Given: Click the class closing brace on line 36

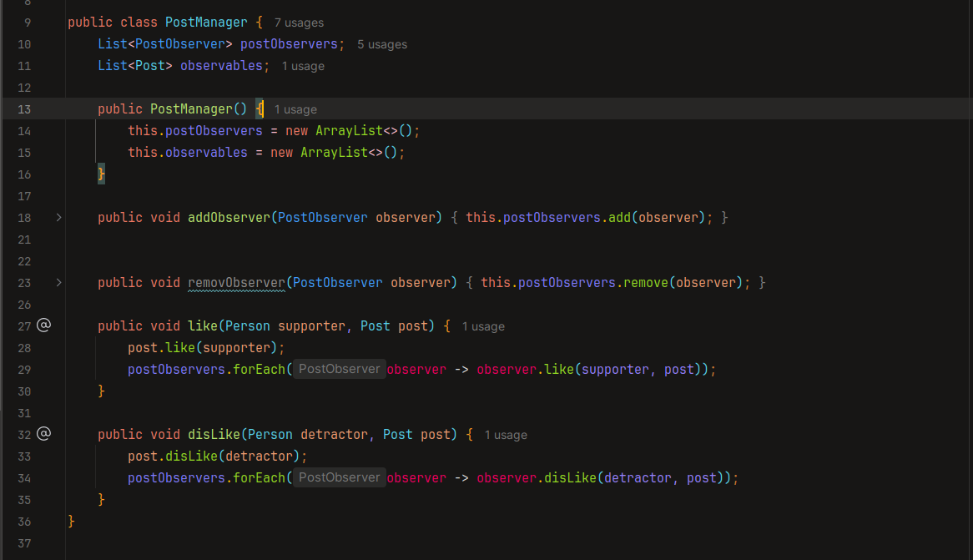Looking at the screenshot, I should click(x=72, y=522).
